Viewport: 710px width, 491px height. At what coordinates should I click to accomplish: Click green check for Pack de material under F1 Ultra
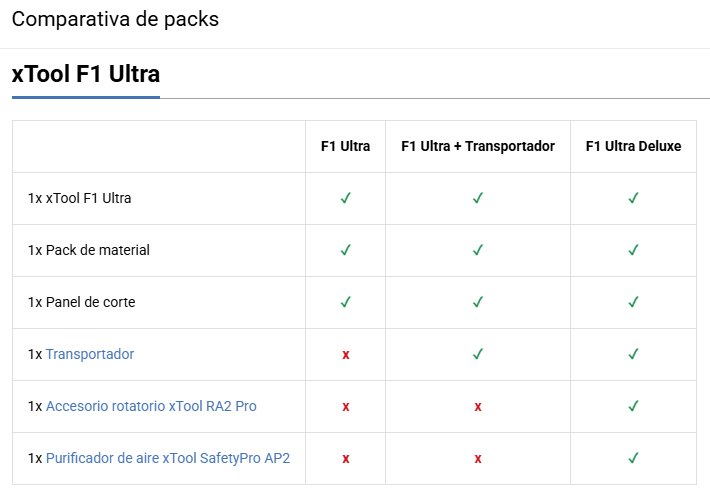coord(345,250)
